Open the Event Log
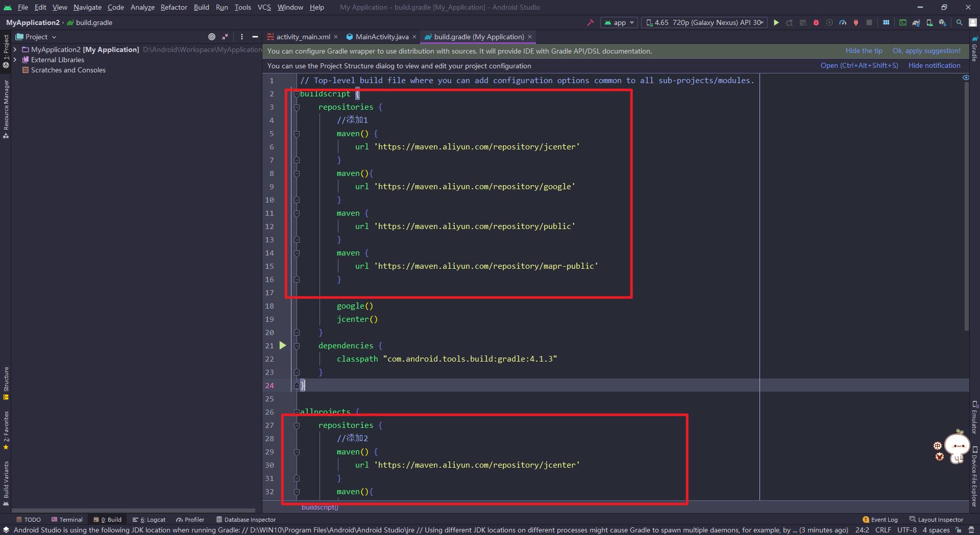Screen dimensions: 980x535 tap(880, 519)
